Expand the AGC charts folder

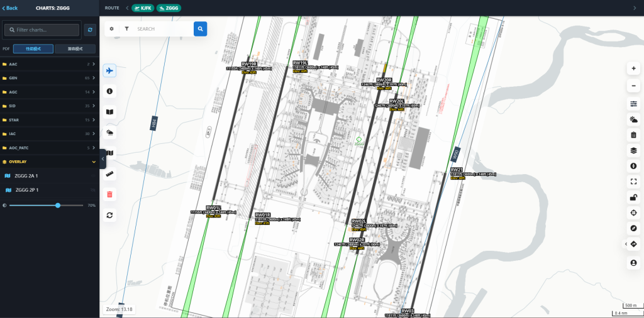pyautogui.click(x=49, y=92)
